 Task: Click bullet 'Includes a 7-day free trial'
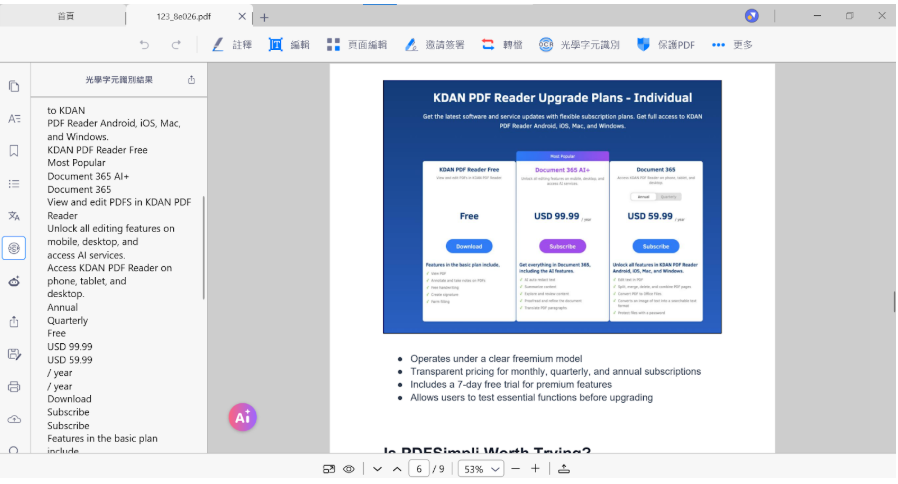pyautogui.click(x=511, y=384)
